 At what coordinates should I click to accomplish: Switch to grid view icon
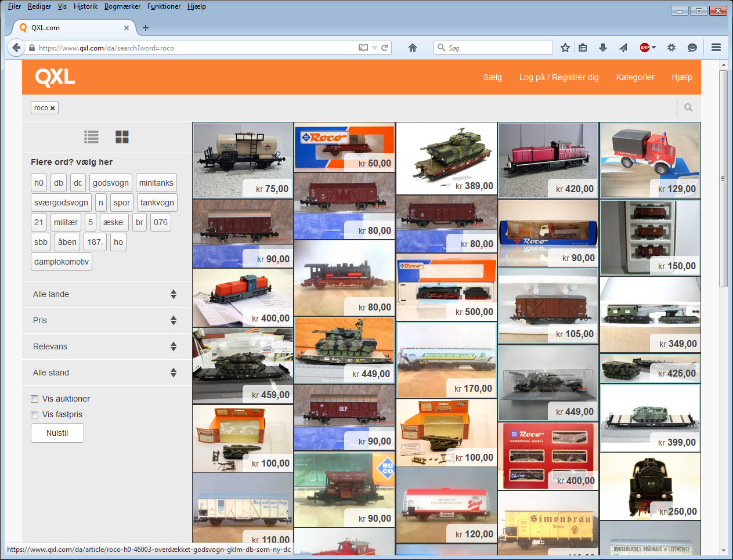122,137
